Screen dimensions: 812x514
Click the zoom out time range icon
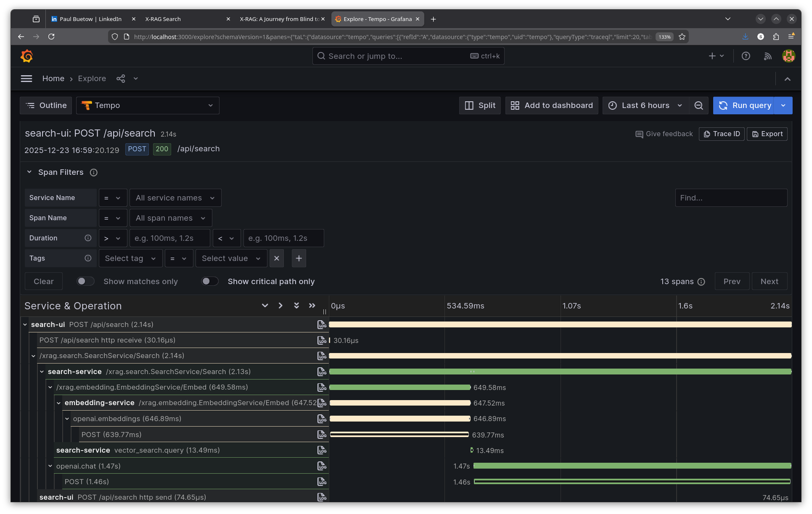(698, 105)
